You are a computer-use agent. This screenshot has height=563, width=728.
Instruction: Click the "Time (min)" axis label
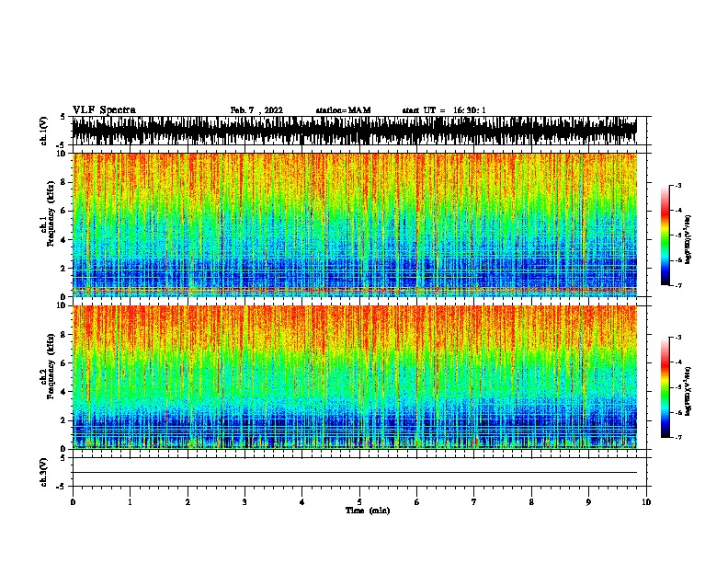[x=368, y=511]
